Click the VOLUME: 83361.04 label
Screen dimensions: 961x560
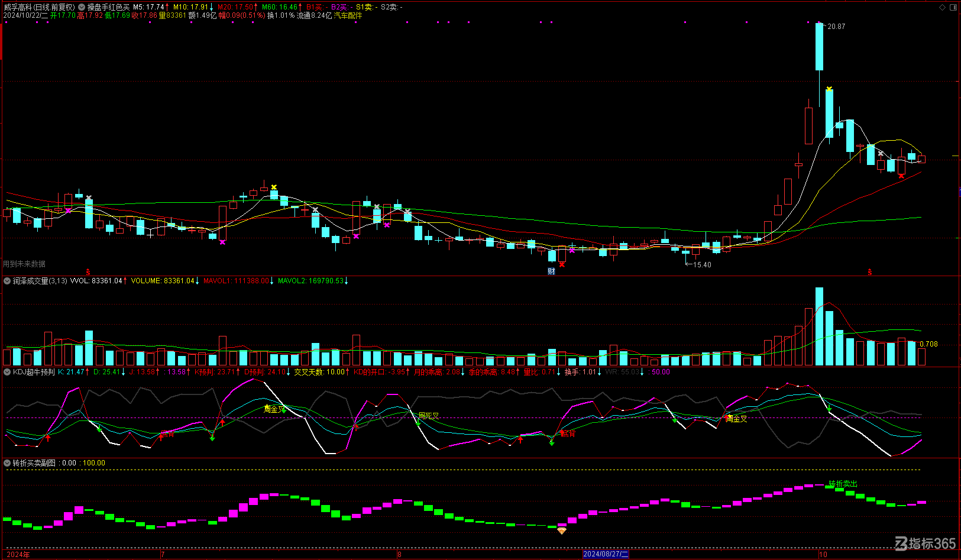[x=163, y=281]
